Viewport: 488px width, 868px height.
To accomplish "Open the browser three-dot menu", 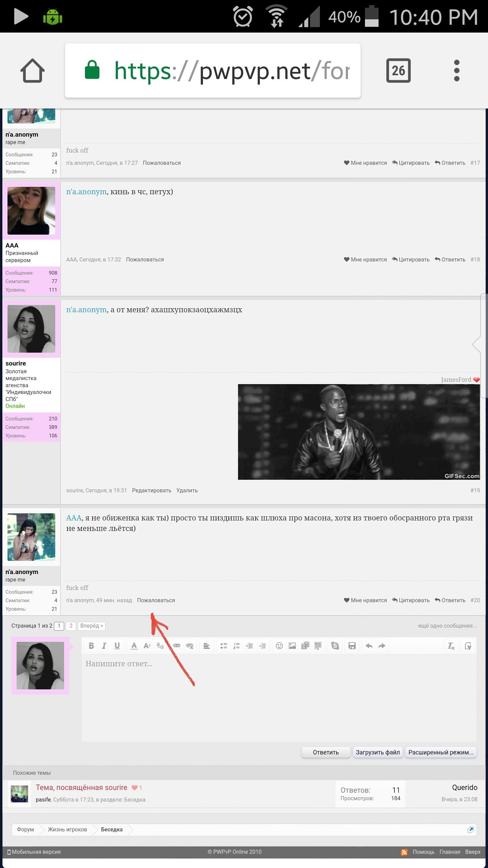I will tap(456, 71).
